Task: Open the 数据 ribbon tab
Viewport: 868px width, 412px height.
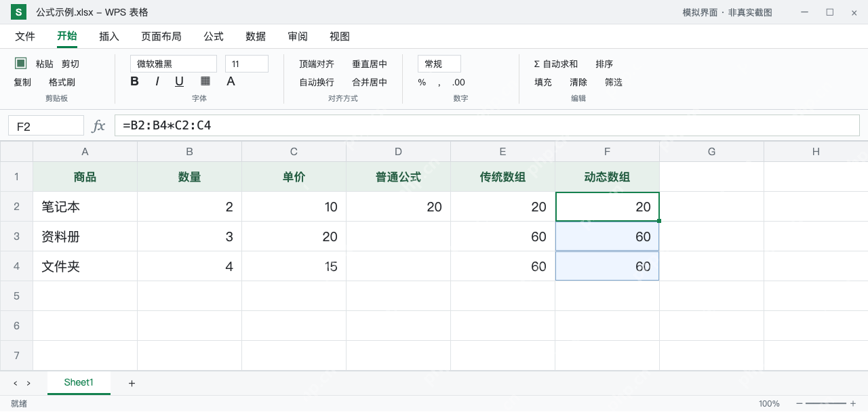Action: coord(256,37)
